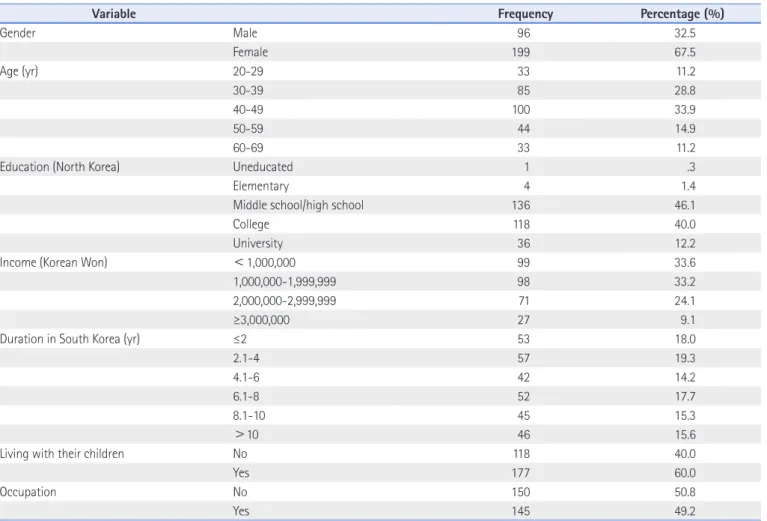The image size is (767, 521).
Task: Click the 'Variable' column header
Action: tap(113, 14)
